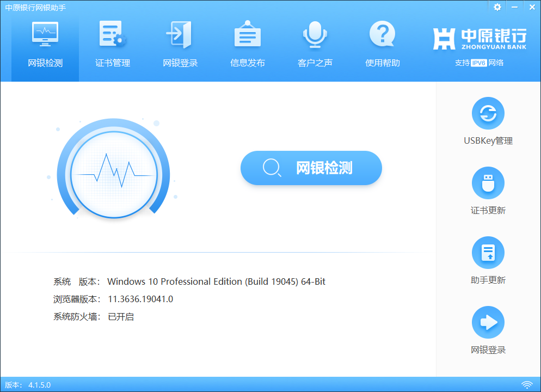The width and height of the screenshot is (541, 392).
Task: Launch 网银登录 from the right sidebar arrow icon
Action: click(488, 322)
